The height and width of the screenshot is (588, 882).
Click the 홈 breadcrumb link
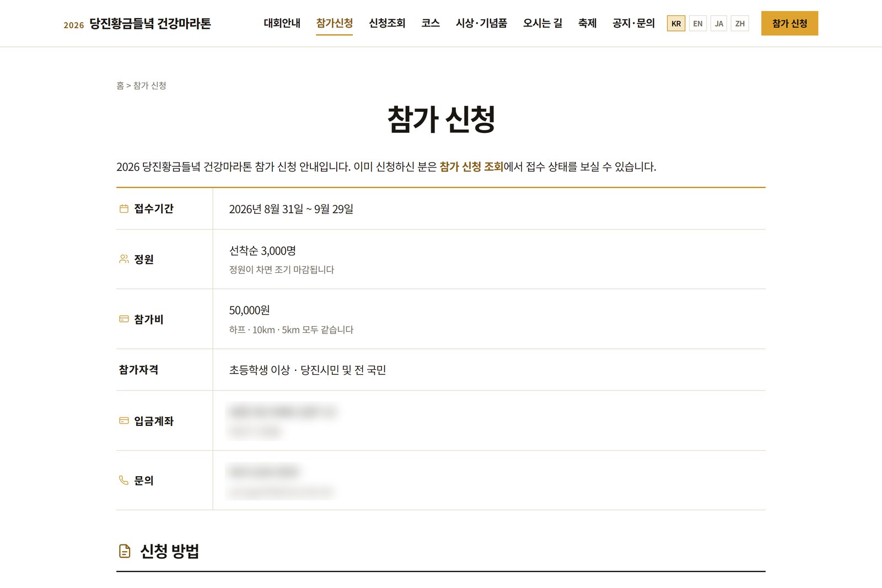pyautogui.click(x=120, y=85)
